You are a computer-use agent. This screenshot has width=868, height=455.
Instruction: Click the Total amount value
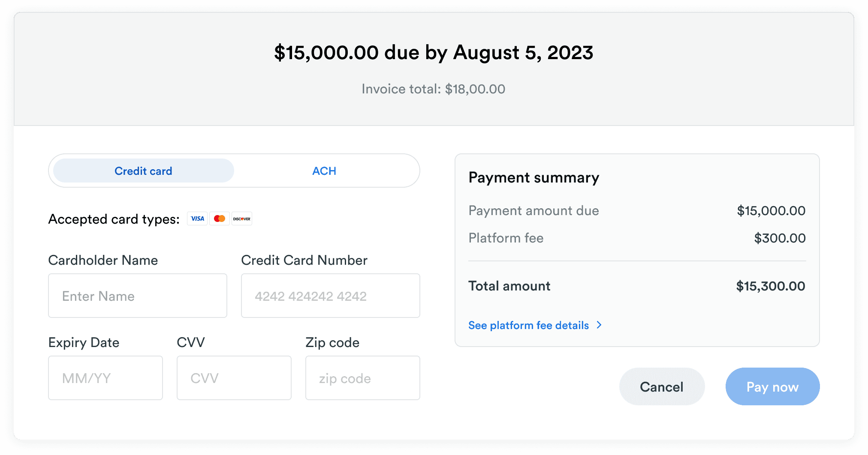click(770, 286)
